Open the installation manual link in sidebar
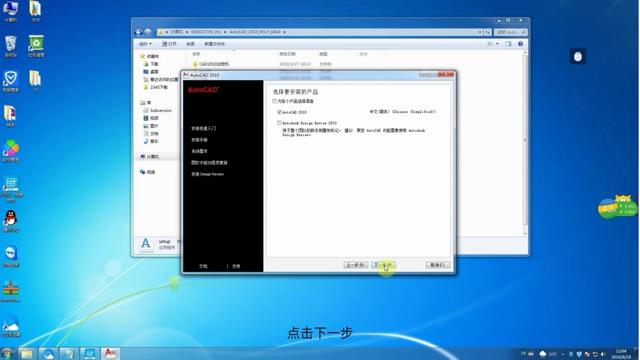Viewport: 640px width, 360px height. point(200,140)
